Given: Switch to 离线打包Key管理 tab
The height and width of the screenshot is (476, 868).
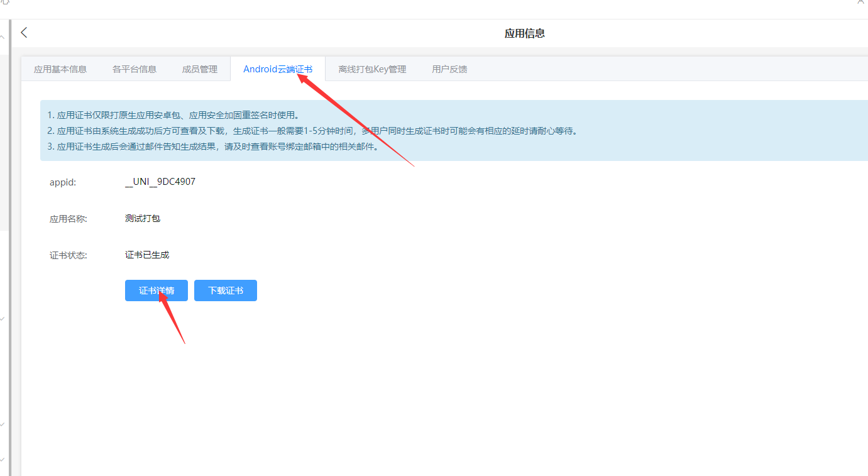Looking at the screenshot, I should (x=372, y=69).
